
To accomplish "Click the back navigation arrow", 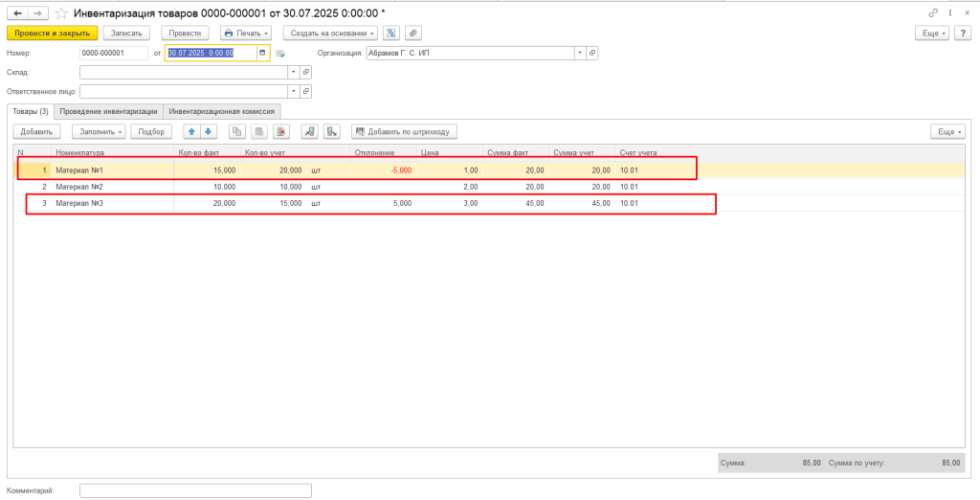I will pos(17,13).
